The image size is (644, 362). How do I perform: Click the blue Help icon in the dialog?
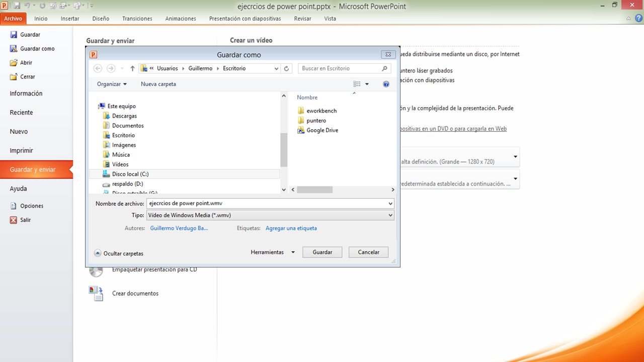386,84
